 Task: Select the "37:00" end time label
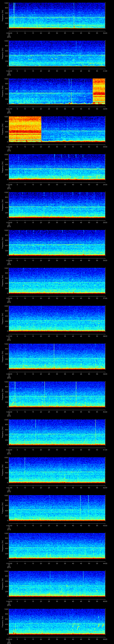pos(105,298)
